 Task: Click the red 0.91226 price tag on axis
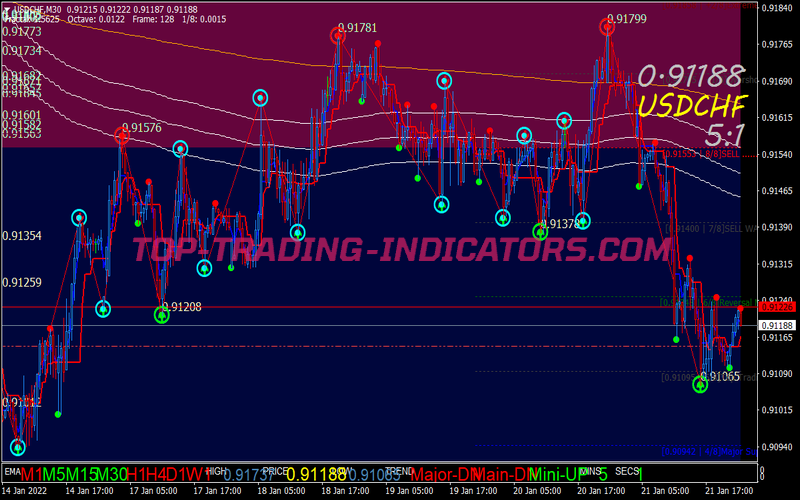[x=777, y=307]
